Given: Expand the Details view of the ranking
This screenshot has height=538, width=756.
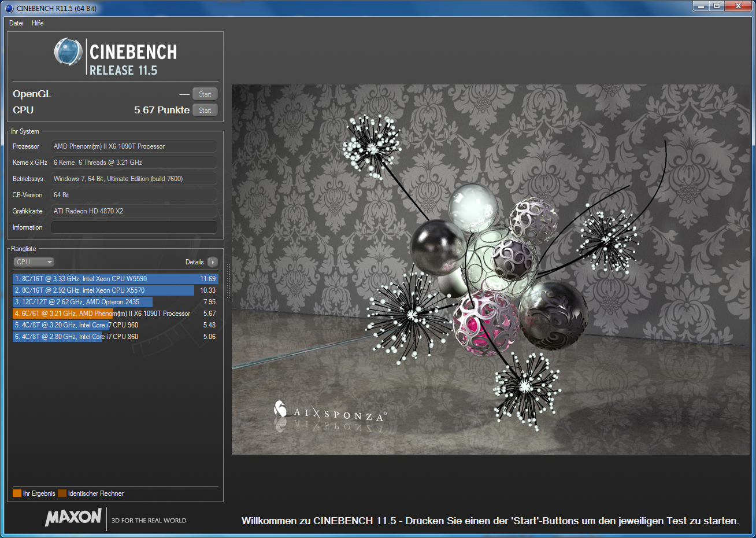Looking at the screenshot, I should pyautogui.click(x=213, y=261).
